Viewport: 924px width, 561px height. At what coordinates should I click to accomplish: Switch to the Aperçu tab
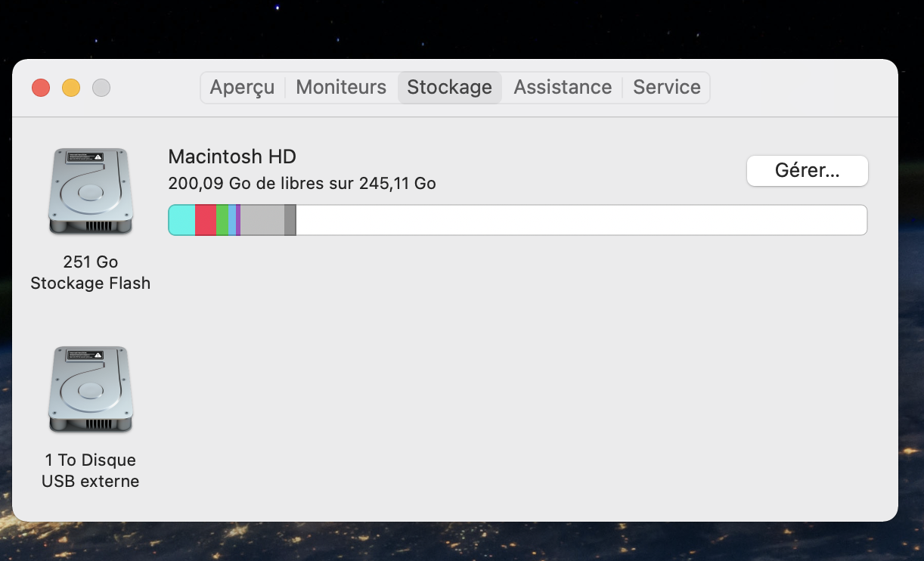[x=242, y=87]
